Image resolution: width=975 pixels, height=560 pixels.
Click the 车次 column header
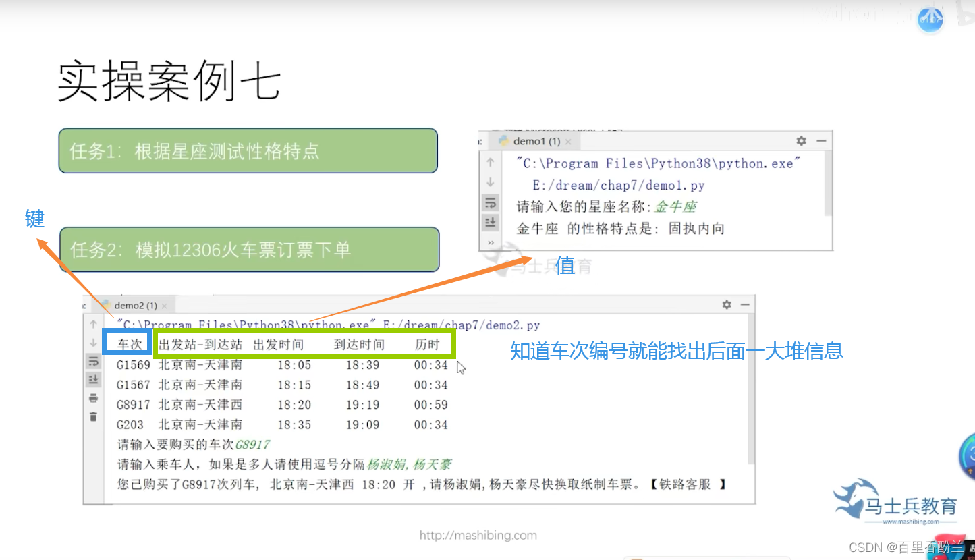(130, 344)
